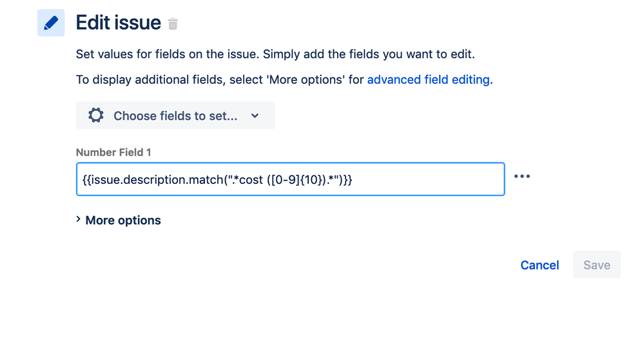Screen dimensions: 644x345
Task: Click the down chevron on Choose fields
Action: click(x=255, y=116)
